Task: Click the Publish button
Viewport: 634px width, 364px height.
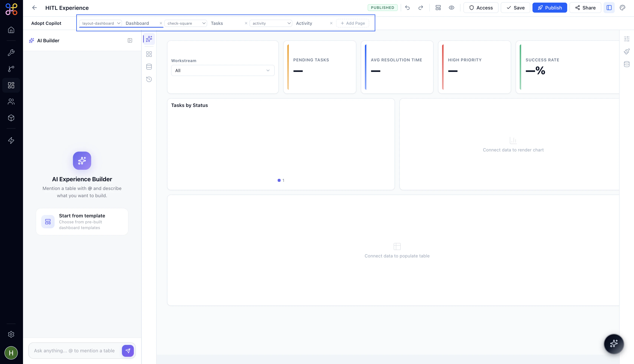Action: tap(550, 8)
